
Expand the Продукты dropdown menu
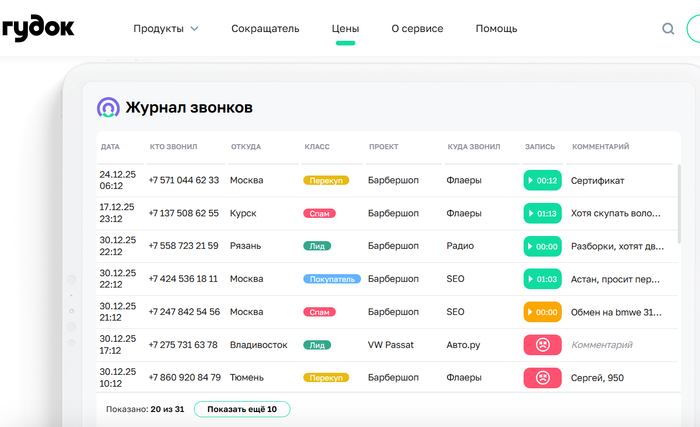(x=166, y=29)
